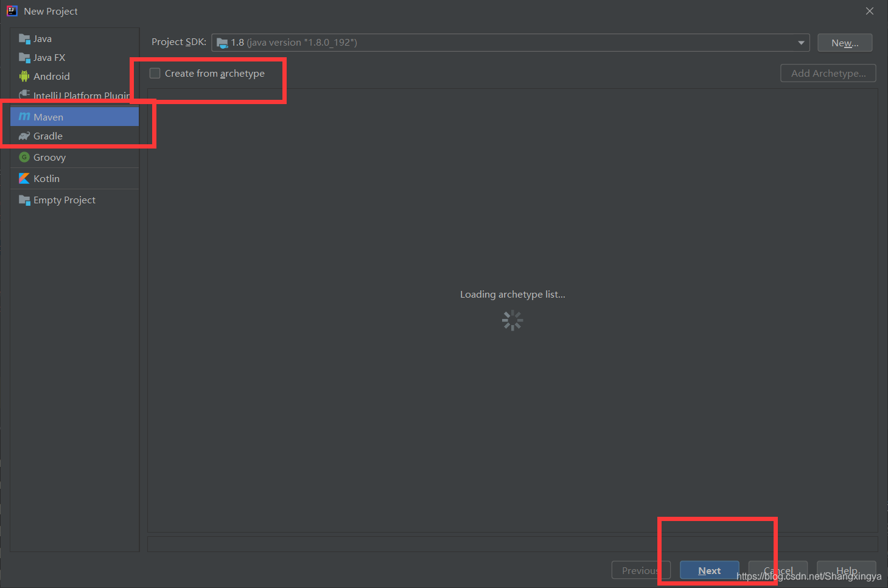Click the Cancel button
This screenshot has height=588, width=888.
point(778,570)
